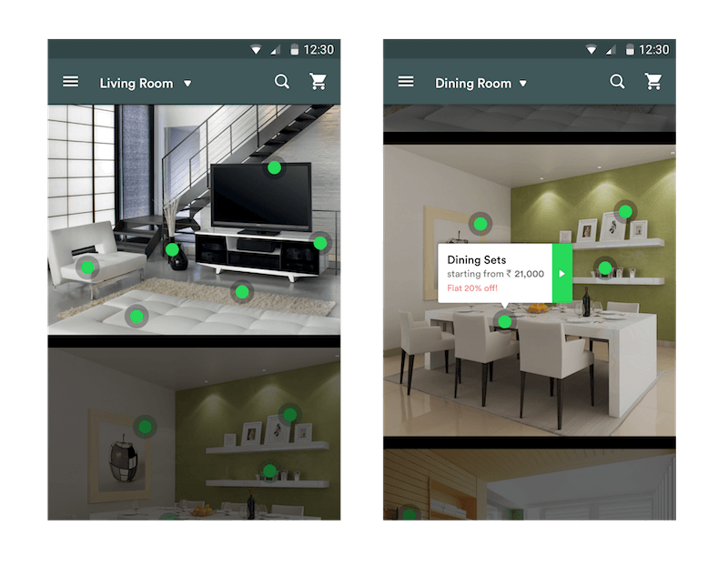Tap hotspot on the white tufted ottoman
The image size is (728, 565).
click(x=136, y=317)
